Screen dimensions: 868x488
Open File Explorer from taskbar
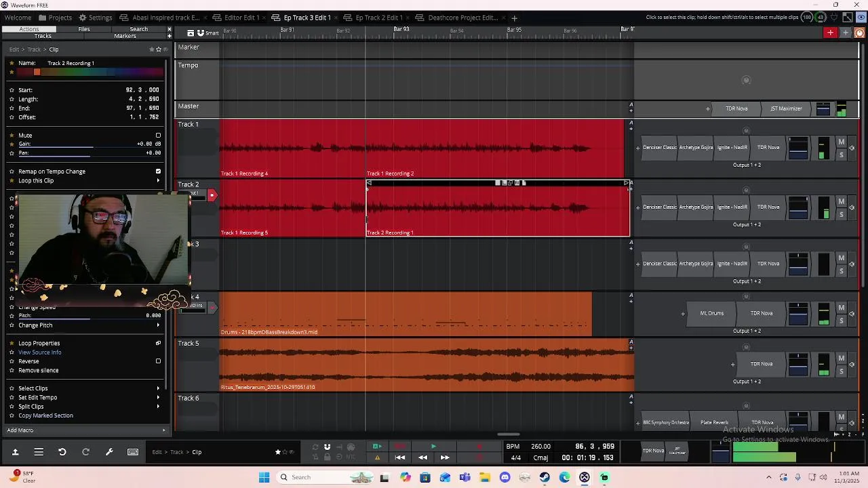485,477
